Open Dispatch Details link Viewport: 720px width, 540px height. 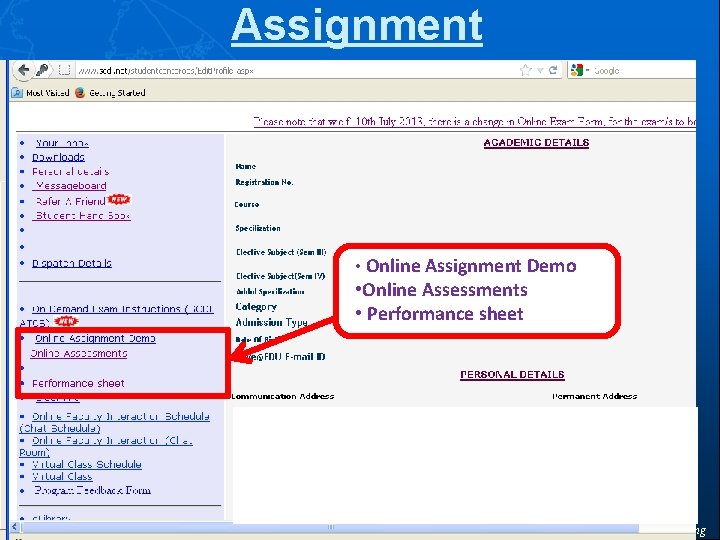tap(72, 263)
